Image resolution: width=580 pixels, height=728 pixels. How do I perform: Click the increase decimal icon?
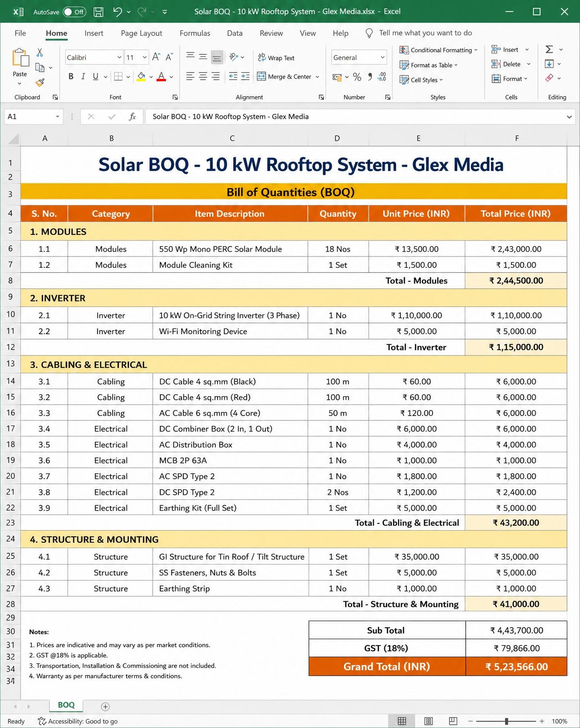pos(382,77)
